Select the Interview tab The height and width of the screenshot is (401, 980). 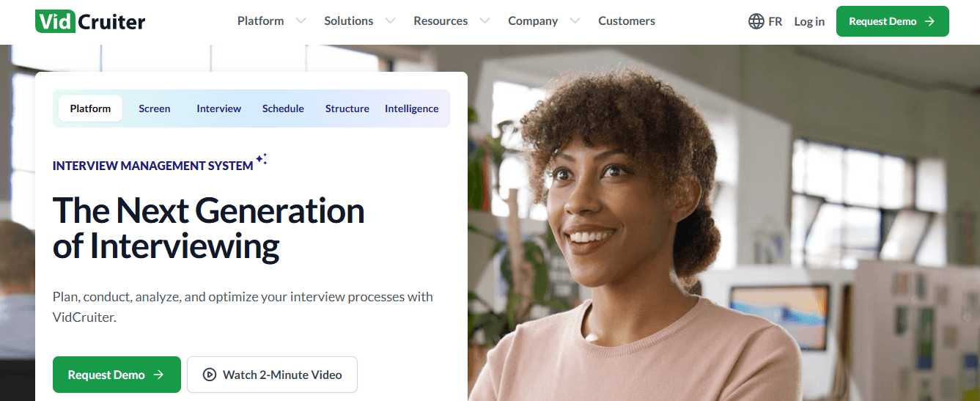tap(218, 108)
